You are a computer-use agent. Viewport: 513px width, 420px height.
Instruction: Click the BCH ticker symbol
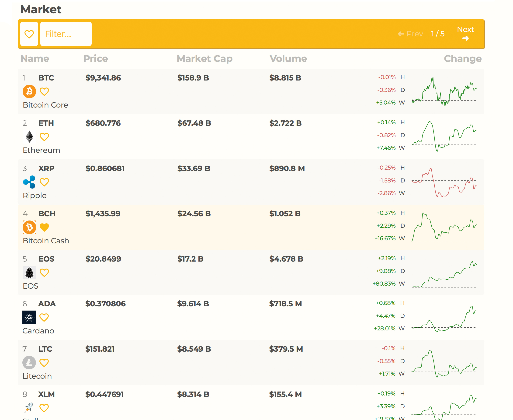47,214
